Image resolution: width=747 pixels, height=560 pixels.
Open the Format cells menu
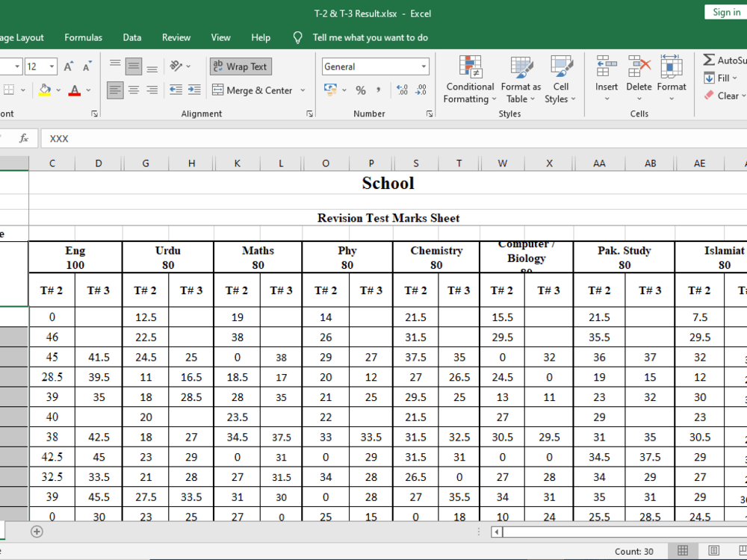click(672, 79)
